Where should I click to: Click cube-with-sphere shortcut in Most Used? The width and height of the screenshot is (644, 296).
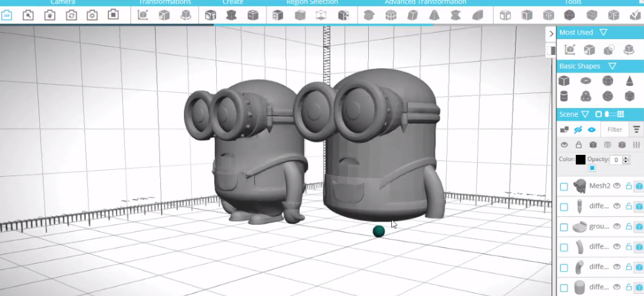coord(609,50)
